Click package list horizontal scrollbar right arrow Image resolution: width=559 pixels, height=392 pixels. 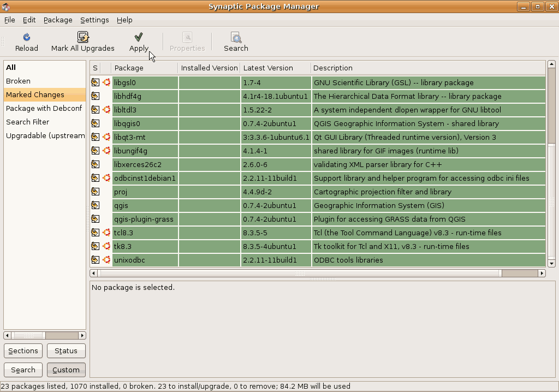click(x=542, y=273)
